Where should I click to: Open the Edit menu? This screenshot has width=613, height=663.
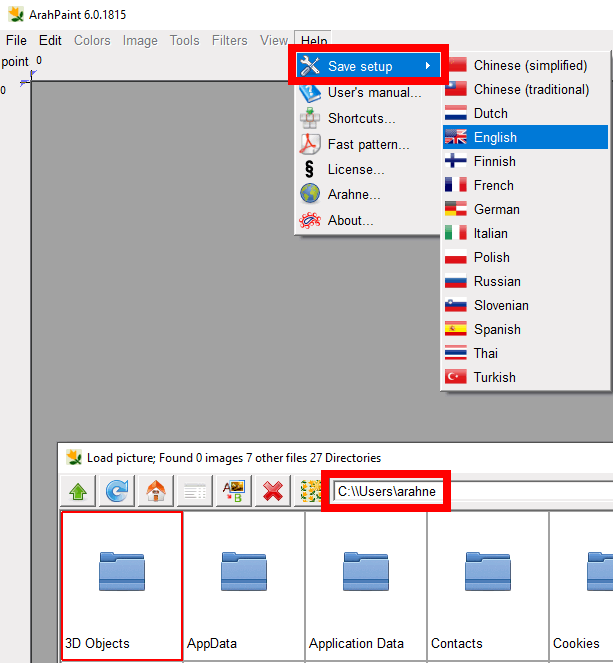pyautogui.click(x=50, y=41)
